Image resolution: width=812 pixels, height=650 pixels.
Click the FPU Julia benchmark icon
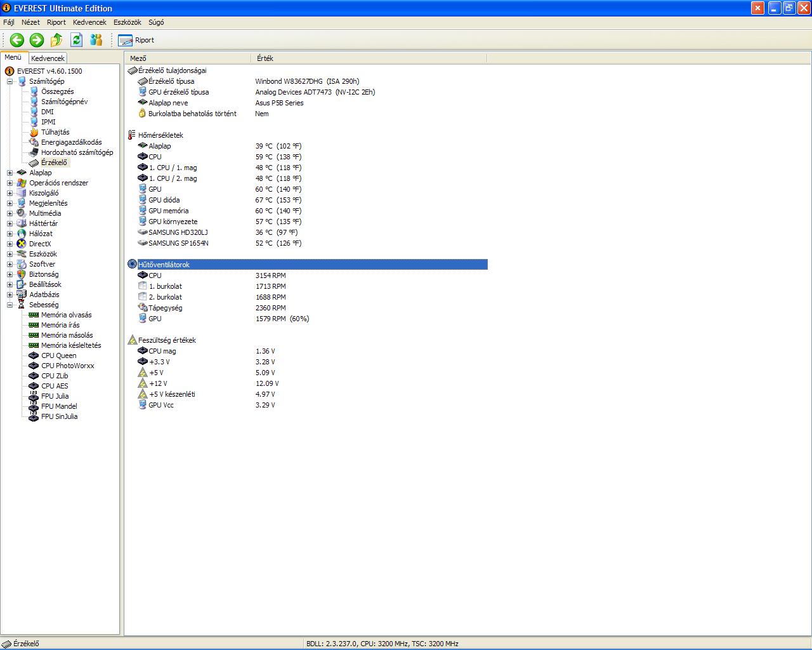tap(34, 396)
